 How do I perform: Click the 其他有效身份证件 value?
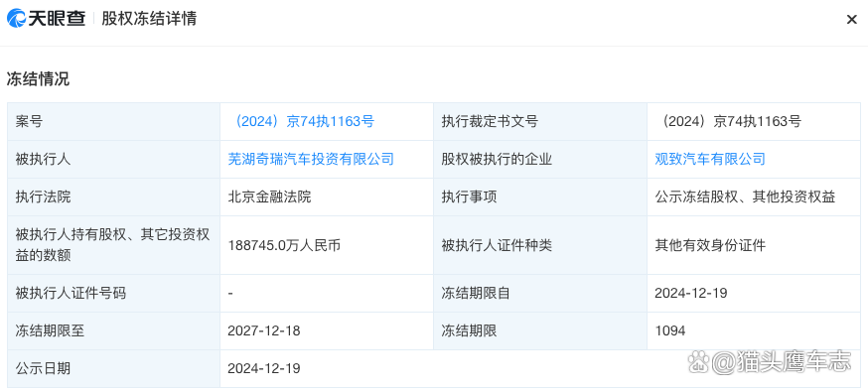click(x=710, y=245)
